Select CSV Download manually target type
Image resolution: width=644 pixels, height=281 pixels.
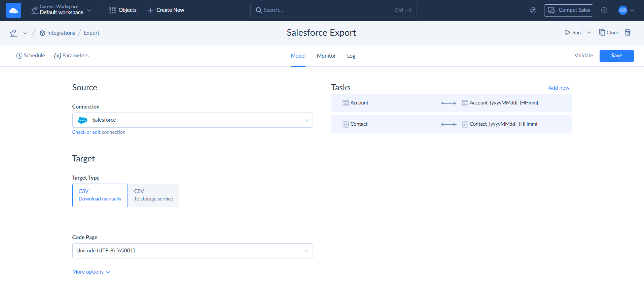(x=100, y=195)
